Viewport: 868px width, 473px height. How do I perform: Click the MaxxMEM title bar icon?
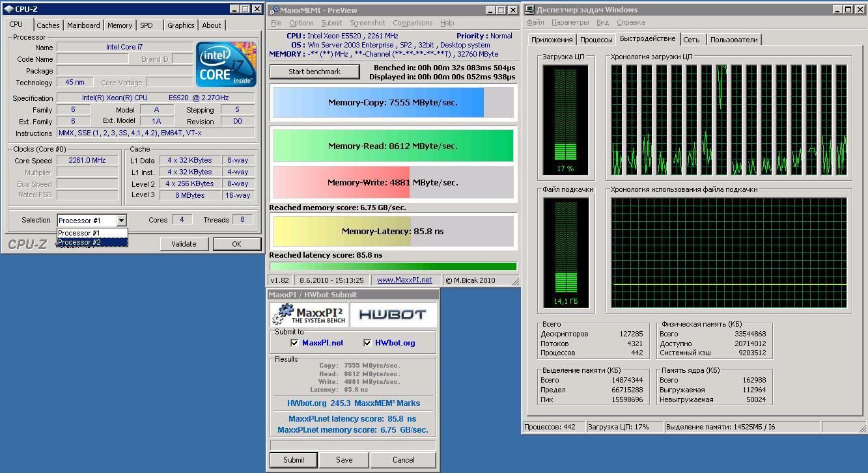(275, 10)
